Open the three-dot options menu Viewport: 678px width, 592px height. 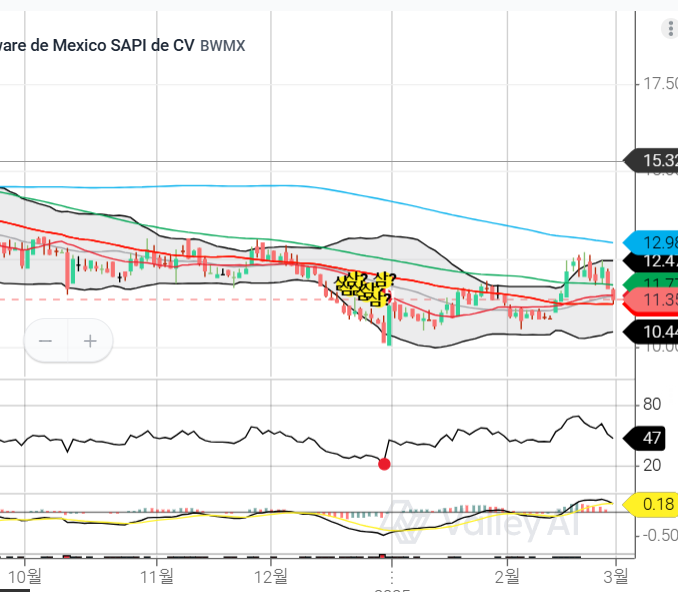coord(668,30)
